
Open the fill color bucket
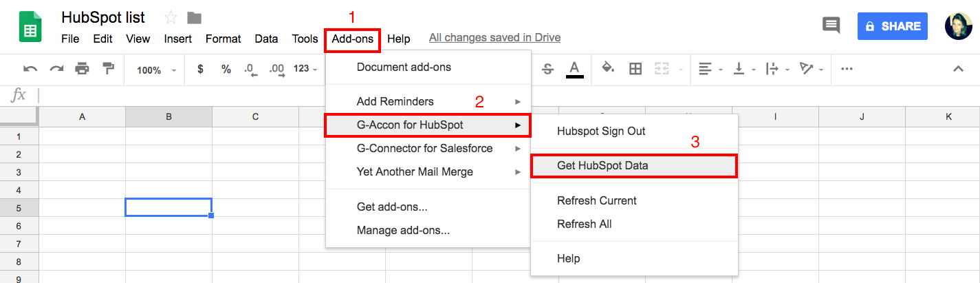click(608, 68)
